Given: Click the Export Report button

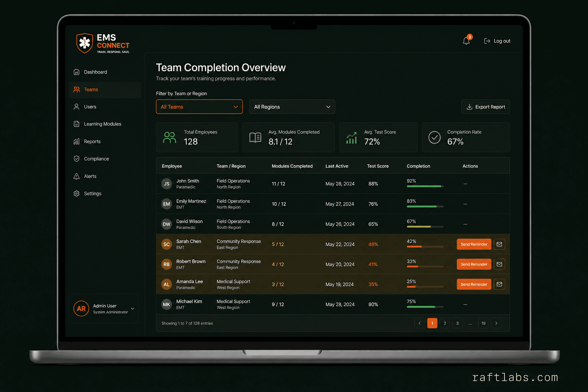Looking at the screenshot, I should 485,107.
